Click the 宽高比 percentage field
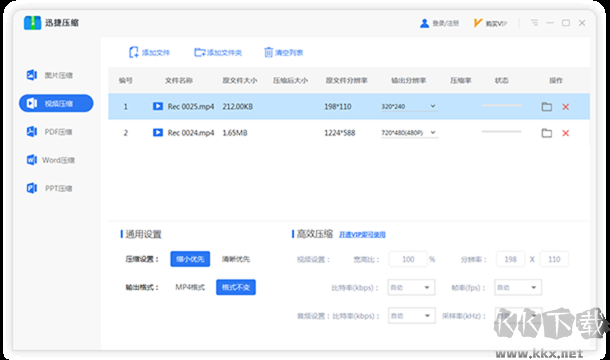The width and height of the screenshot is (610, 360). 408,259
